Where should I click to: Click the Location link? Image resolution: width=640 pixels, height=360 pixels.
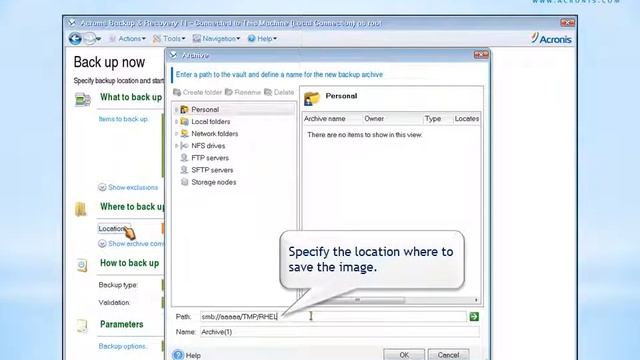(113, 229)
